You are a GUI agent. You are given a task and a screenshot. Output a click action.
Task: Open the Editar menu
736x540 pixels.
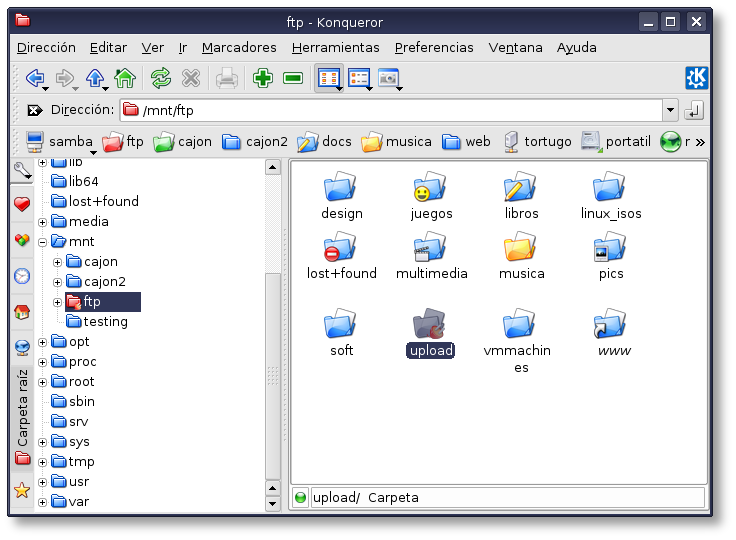(x=108, y=47)
